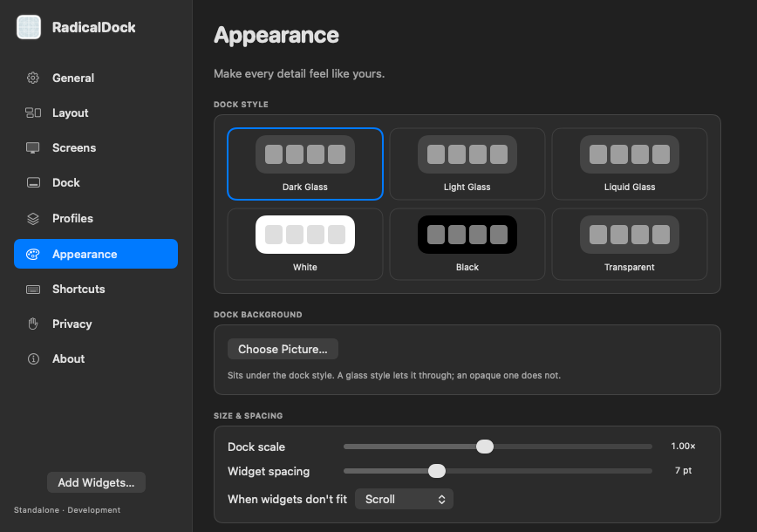Click the Shortcuts keyboard icon
757x532 pixels.
click(x=33, y=290)
